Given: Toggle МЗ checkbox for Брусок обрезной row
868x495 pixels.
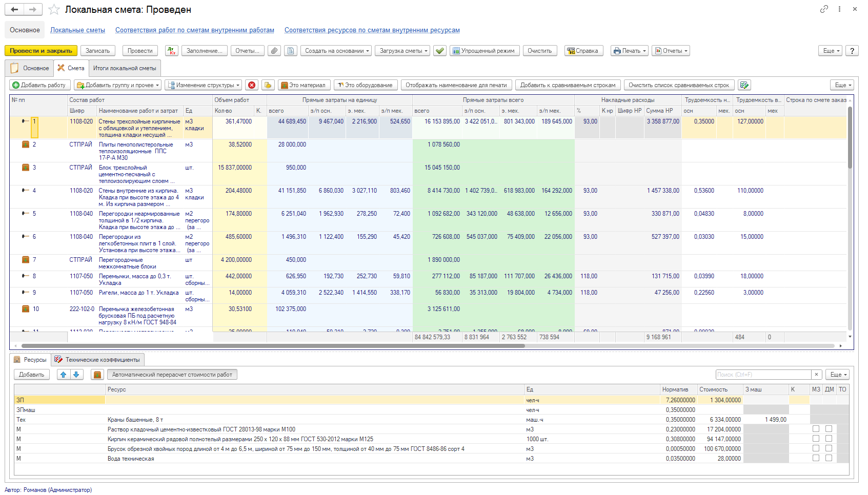Looking at the screenshot, I should [816, 448].
